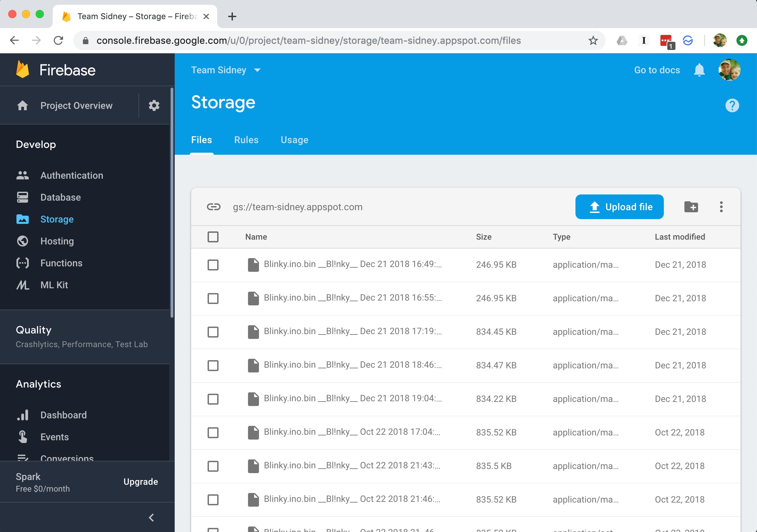Open ML Kit in the sidebar

pos(54,285)
